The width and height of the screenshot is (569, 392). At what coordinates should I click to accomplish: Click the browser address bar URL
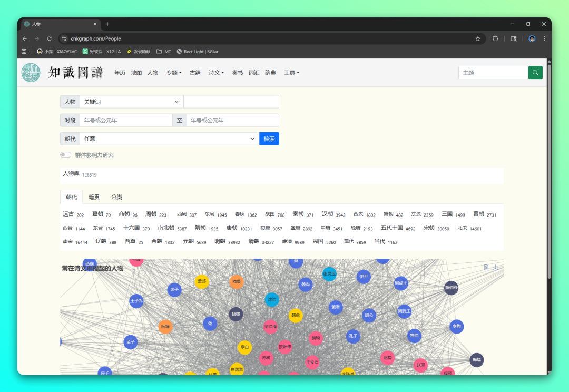[x=96, y=38]
